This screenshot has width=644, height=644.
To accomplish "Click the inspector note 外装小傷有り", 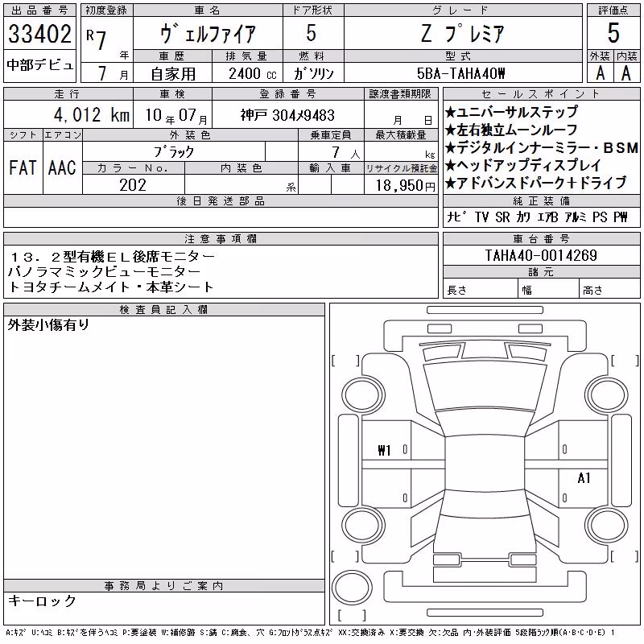I will click(x=48, y=325).
